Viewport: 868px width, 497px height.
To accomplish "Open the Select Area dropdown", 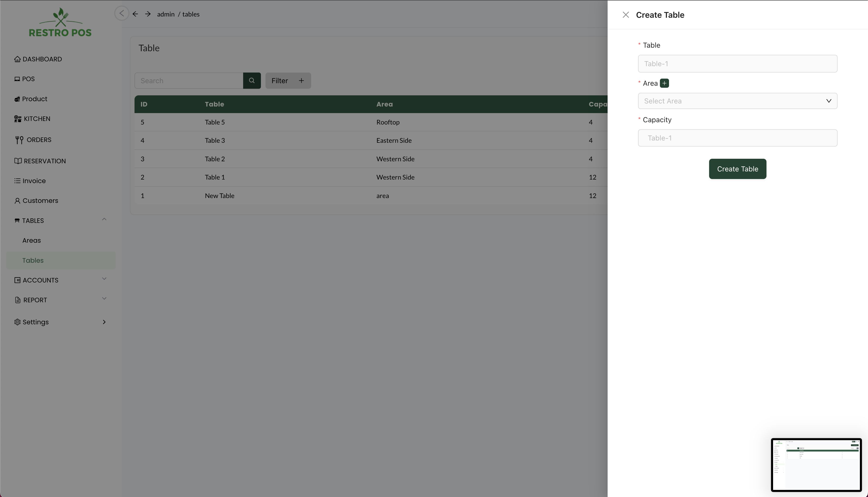I will coord(737,101).
